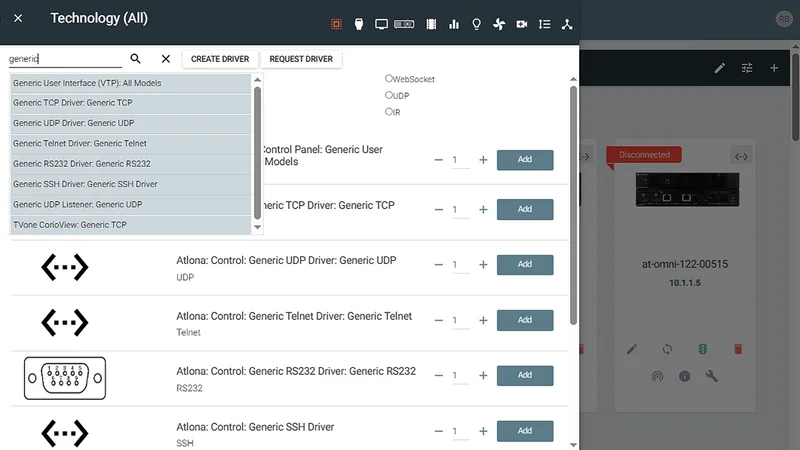Clear the generic search text

[166, 59]
